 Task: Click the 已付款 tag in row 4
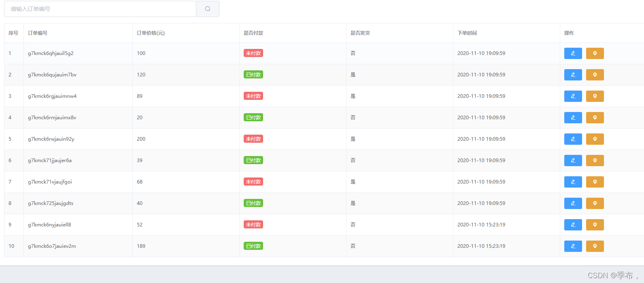[x=253, y=117]
